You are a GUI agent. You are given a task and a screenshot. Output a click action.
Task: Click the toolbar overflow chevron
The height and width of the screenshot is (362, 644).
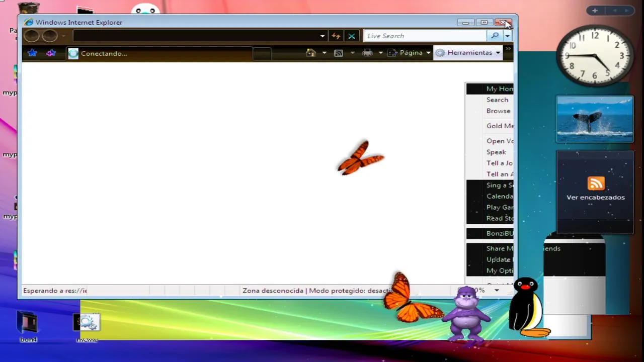(508, 49)
